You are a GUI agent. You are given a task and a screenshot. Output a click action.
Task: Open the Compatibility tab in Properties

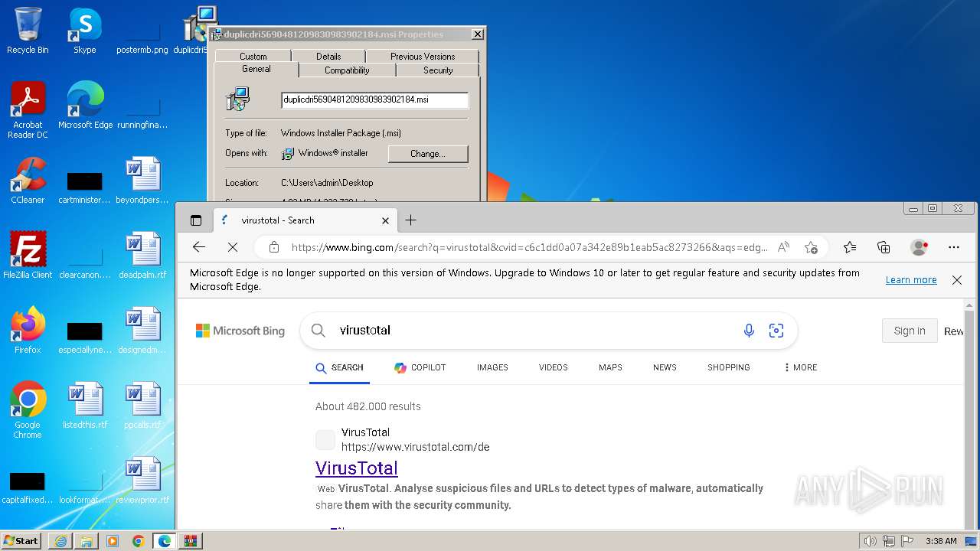(x=347, y=70)
